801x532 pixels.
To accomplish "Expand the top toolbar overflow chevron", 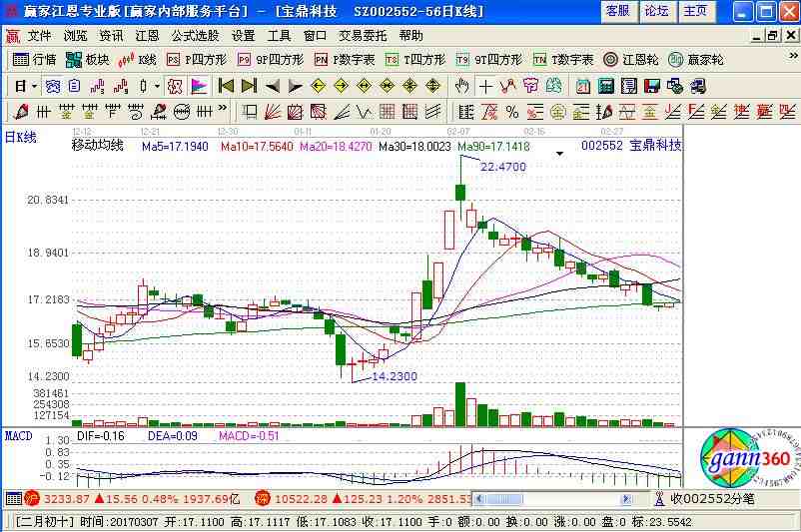I will [x=793, y=55].
